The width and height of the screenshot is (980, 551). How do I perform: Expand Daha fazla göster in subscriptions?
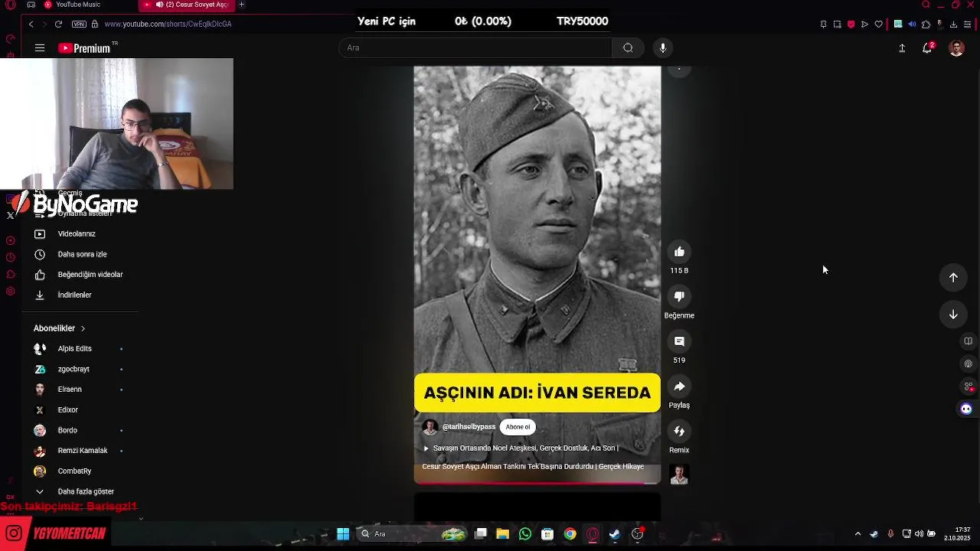coord(80,491)
